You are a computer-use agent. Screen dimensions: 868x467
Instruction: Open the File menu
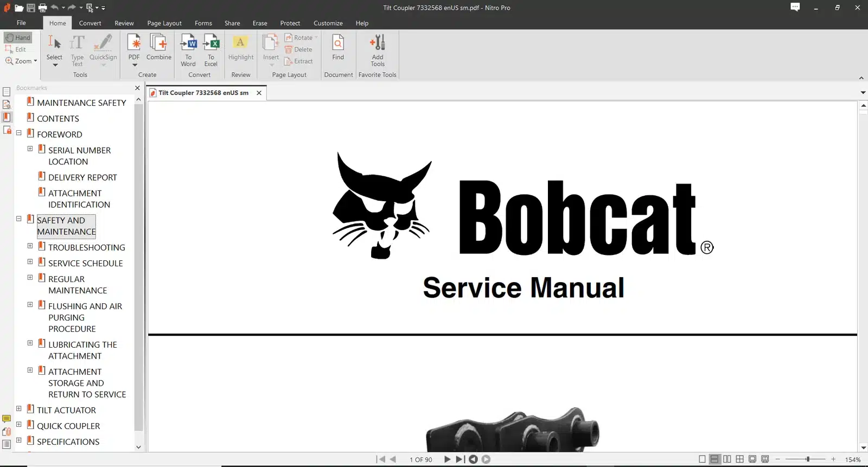pos(21,23)
